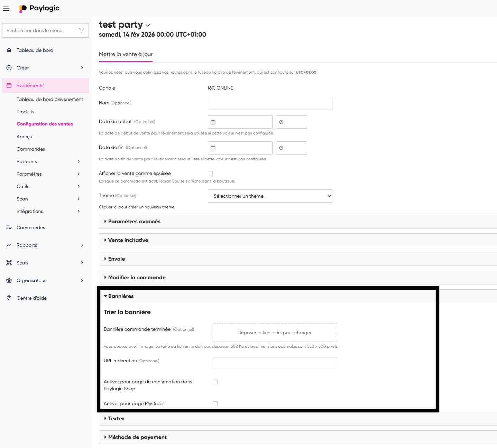This screenshot has width=497, height=448.
Task: Click the banner file drop zone
Action: pos(275,333)
